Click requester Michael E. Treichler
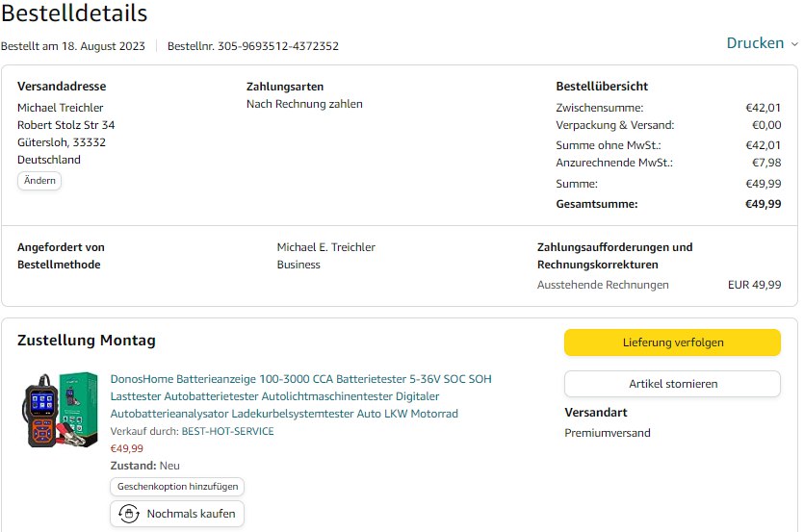The height and width of the screenshot is (532, 804). click(325, 247)
